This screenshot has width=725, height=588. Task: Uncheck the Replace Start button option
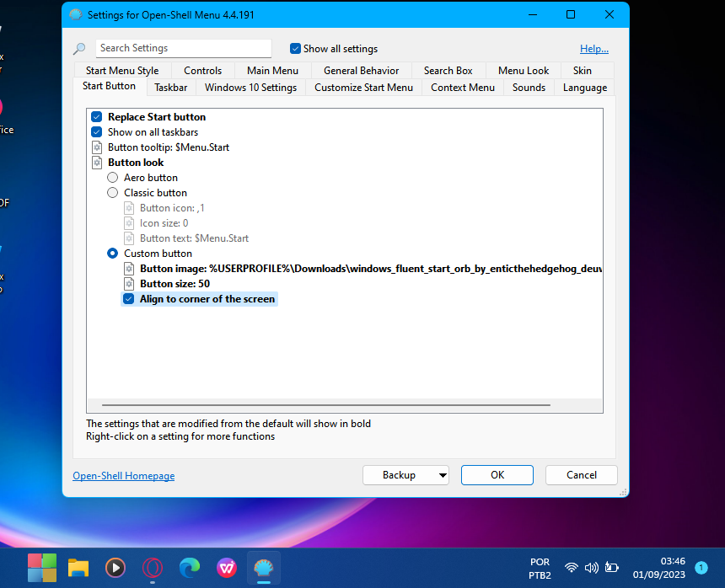97,116
